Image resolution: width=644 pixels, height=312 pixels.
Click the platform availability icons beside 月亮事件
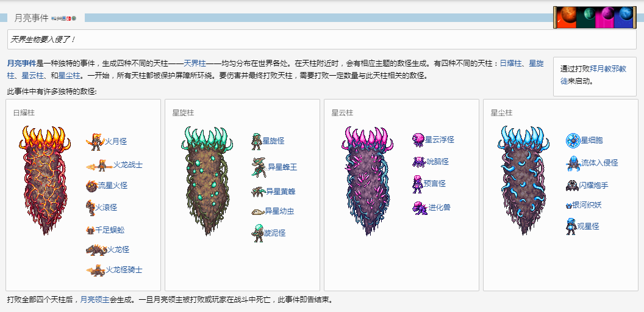[x=63, y=18]
